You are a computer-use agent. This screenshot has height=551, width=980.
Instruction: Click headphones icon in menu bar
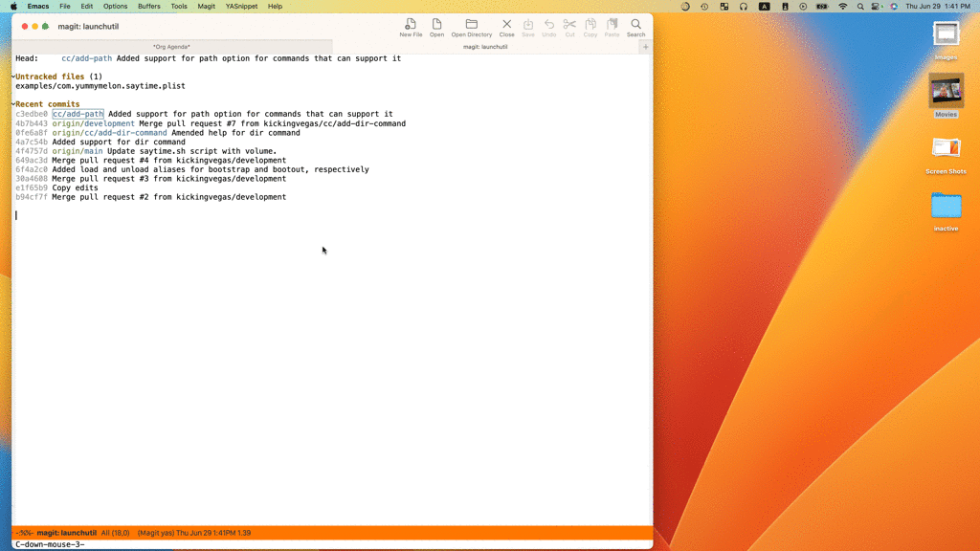pos(743,7)
